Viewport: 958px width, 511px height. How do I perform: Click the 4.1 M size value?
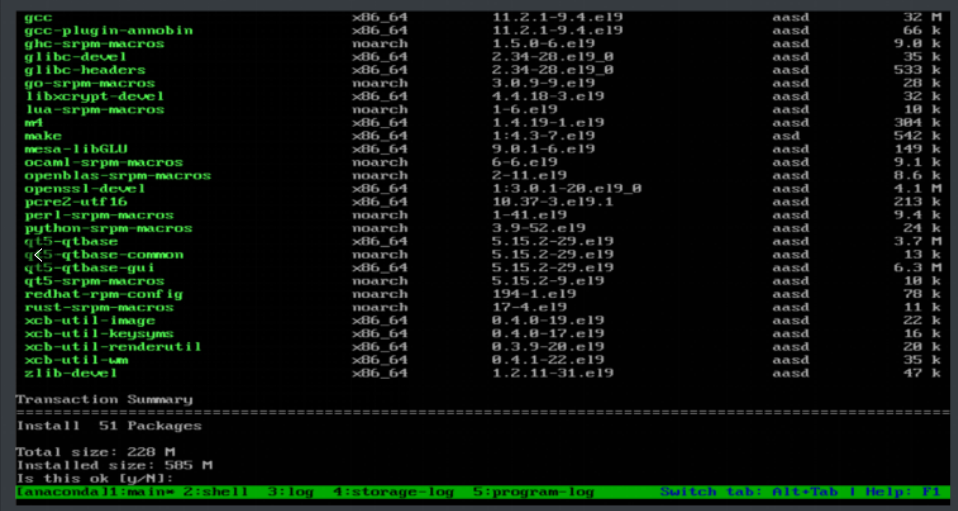(917, 189)
